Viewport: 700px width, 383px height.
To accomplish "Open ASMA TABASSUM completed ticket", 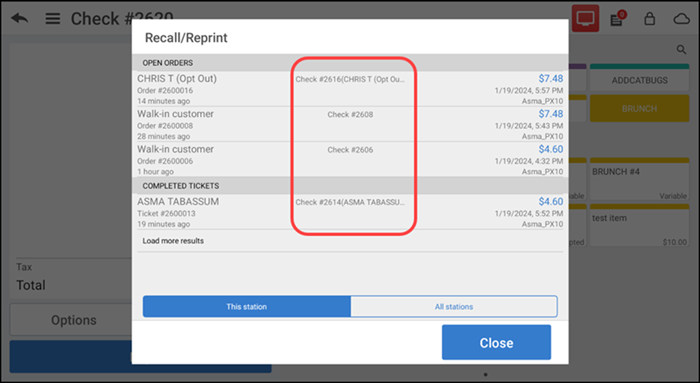I will click(x=350, y=212).
